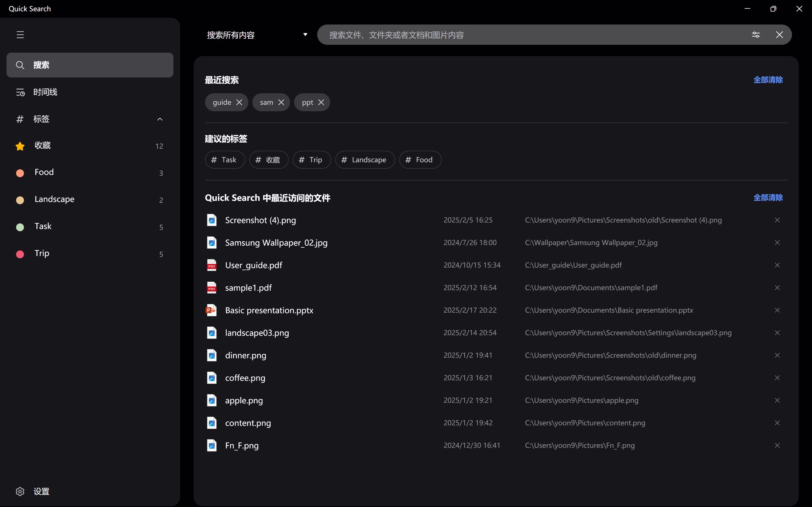The height and width of the screenshot is (507, 812).
Task: Clear the search box with X icon
Action: 779,35
